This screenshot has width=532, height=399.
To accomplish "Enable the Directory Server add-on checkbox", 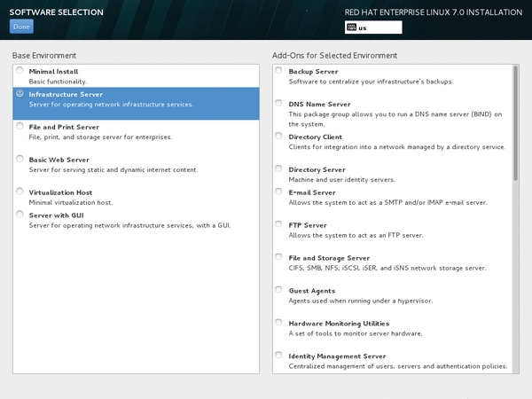I will tap(278, 168).
